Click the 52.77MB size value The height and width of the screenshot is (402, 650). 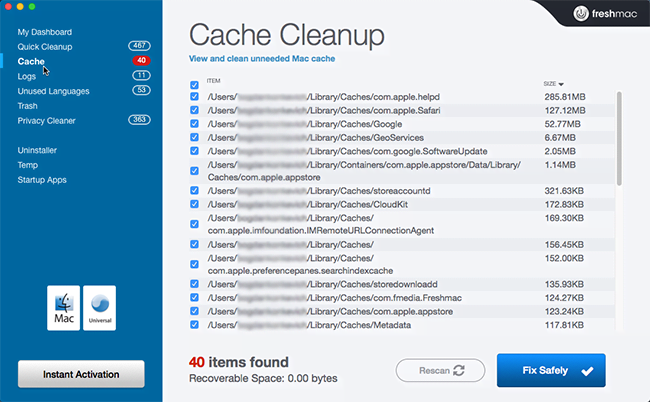[562, 124]
